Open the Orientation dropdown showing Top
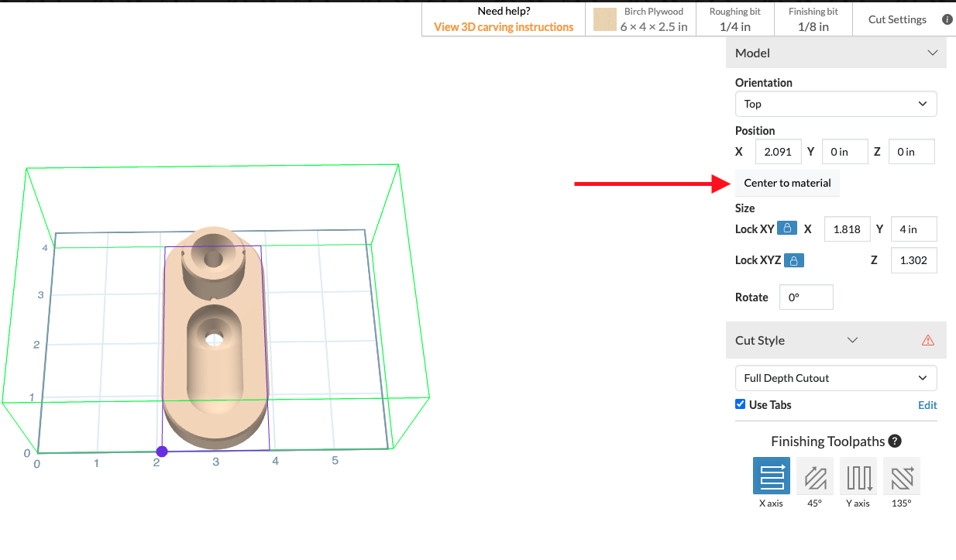The height and width of the screenshot is (560, 956). 836,104
